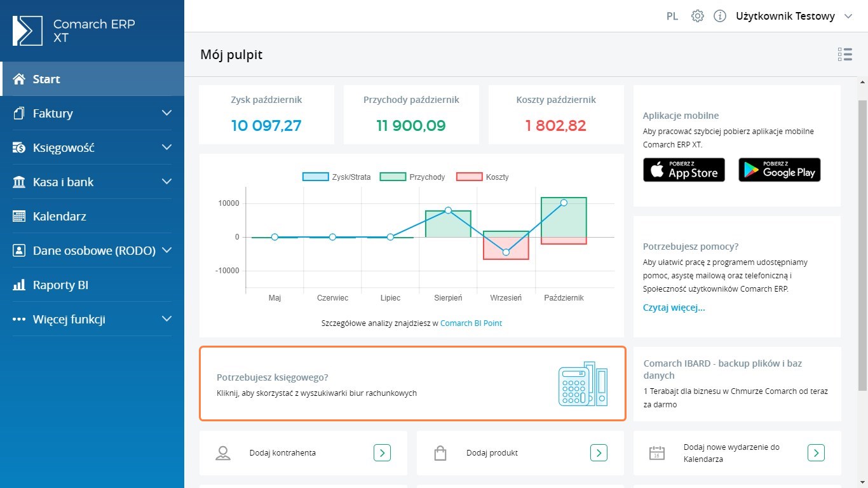Viewport: 868px width, 488px height.
Task: Click the Październik profit data point
Action: coord(564,203)
